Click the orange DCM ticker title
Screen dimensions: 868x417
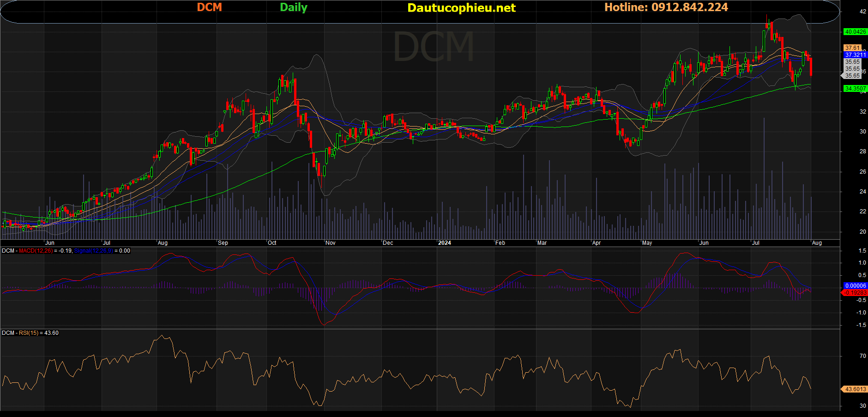point(209,7)
